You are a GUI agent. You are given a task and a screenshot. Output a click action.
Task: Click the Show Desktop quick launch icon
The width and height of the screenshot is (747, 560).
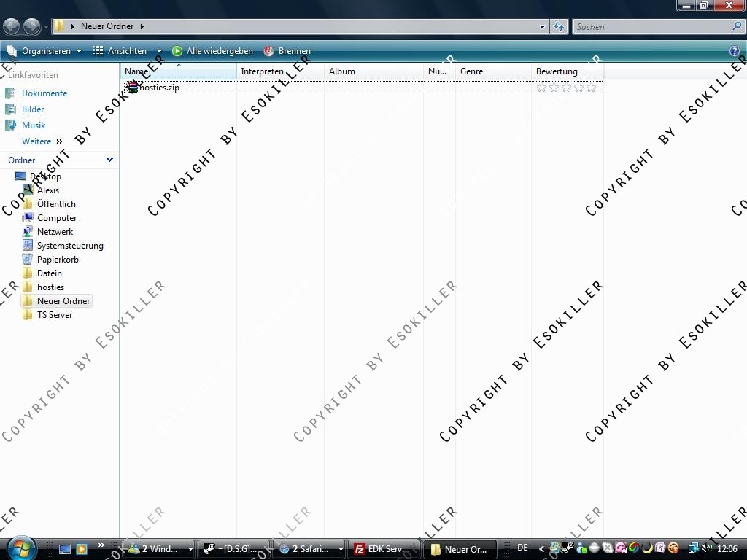[65, 549]
